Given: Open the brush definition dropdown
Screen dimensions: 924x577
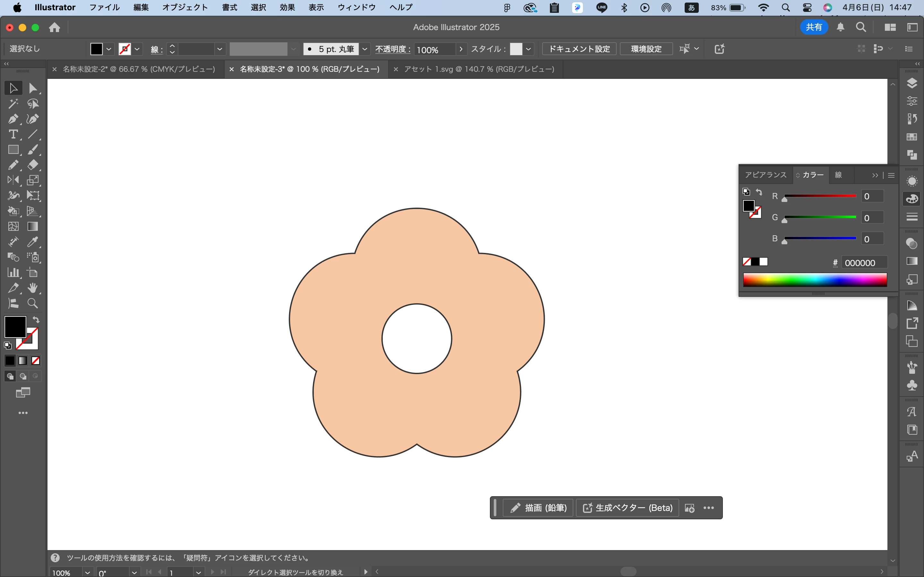Looking at the screenshot, I should (x=365, y=49).
